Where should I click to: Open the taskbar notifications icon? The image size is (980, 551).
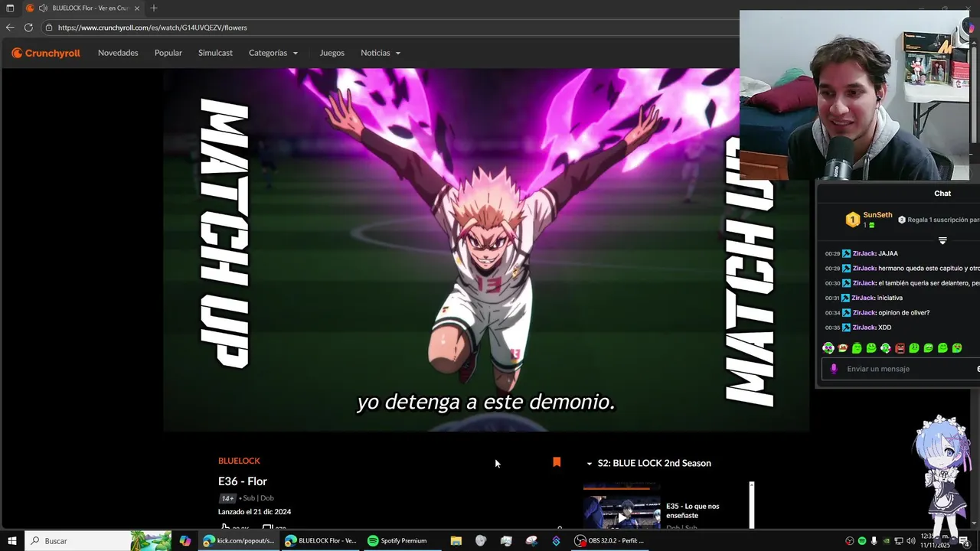tap(964, 541)
